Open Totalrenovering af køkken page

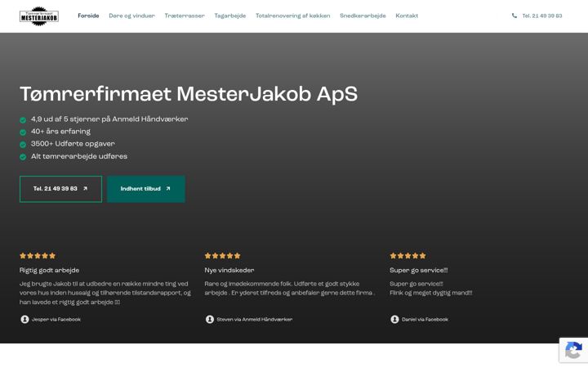pyautogui.click(x=293, y=16)
